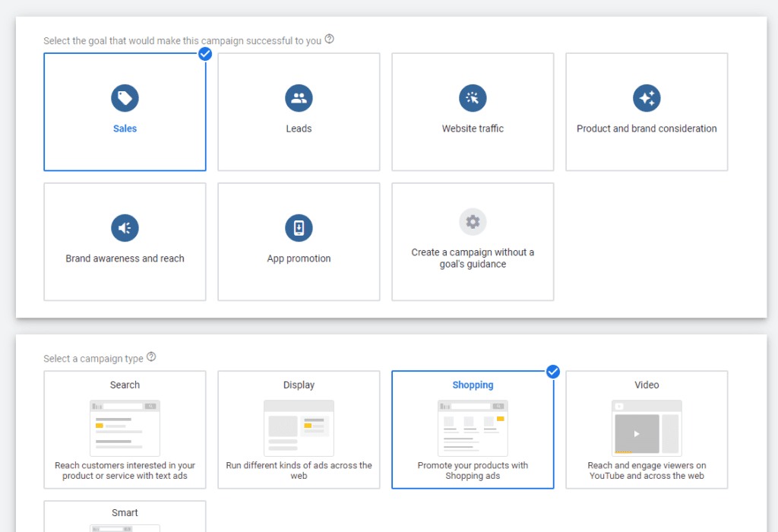Click the 'Select a campaign type' heading
This screenshot has height=532, width=778.
pos(93,358)
